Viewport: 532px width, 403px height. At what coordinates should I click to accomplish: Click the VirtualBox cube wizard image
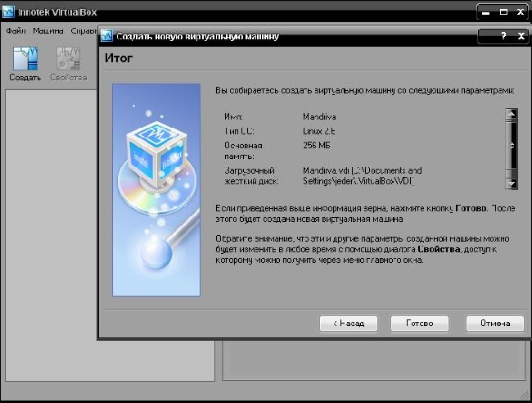tap(156, 190)
